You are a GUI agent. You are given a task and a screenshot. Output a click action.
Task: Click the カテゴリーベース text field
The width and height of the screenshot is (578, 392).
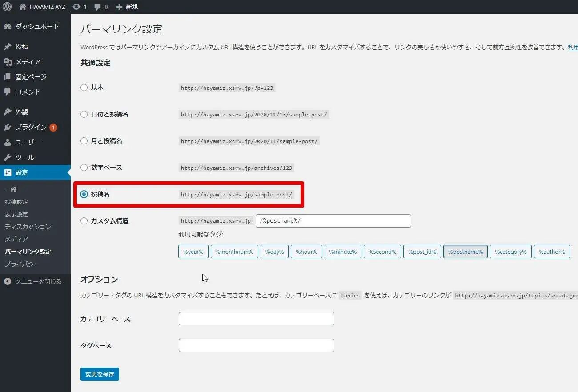[x=256, y=319]
